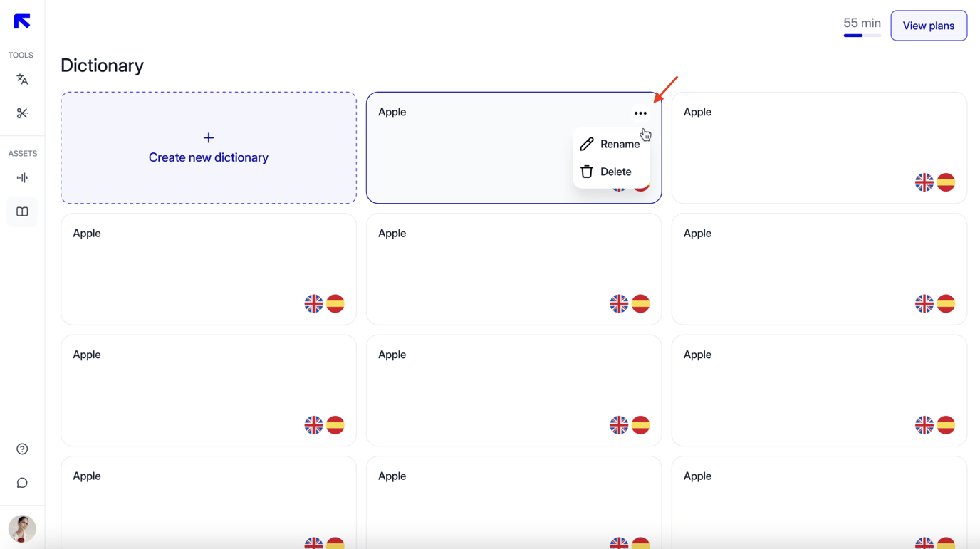Open the three-dot options menu on the Apple card
Viewport: 980px width, 549px height.
point(640,113)
